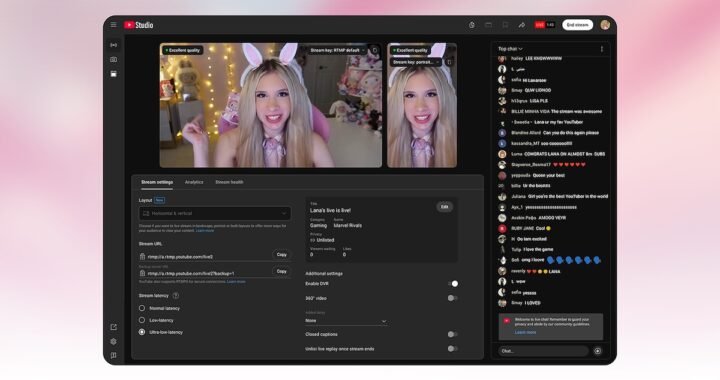
Task: Copy the RTMP default stream key
Action: pos(375,50)
